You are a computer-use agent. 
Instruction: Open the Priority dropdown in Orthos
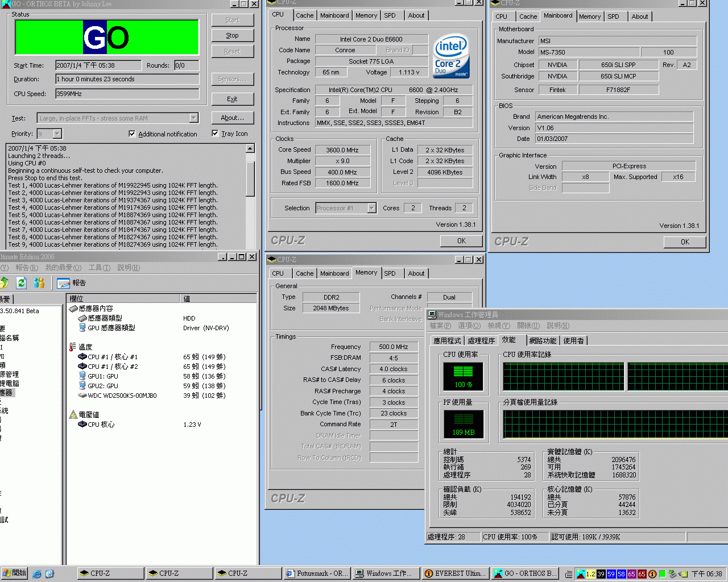click(57, 134)
